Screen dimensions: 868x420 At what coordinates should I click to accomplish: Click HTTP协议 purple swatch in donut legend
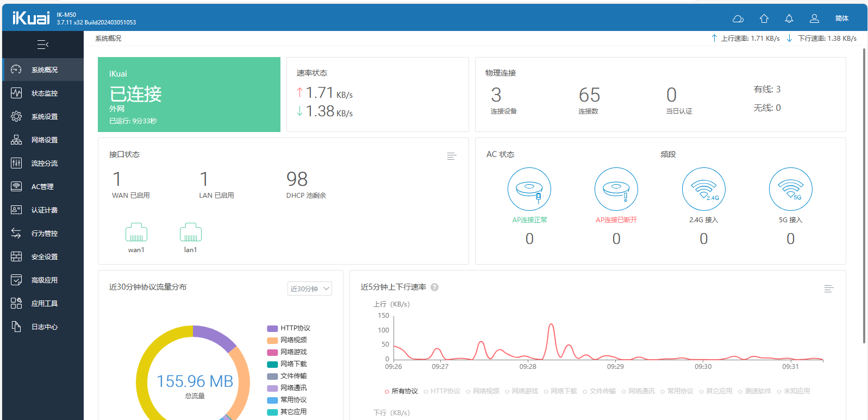(x=272, y=328)
